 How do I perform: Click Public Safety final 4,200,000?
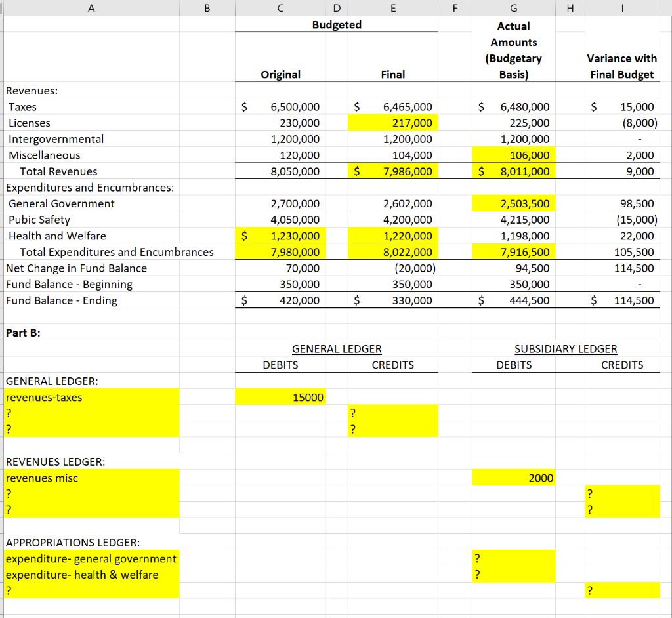tap(393, 220)
